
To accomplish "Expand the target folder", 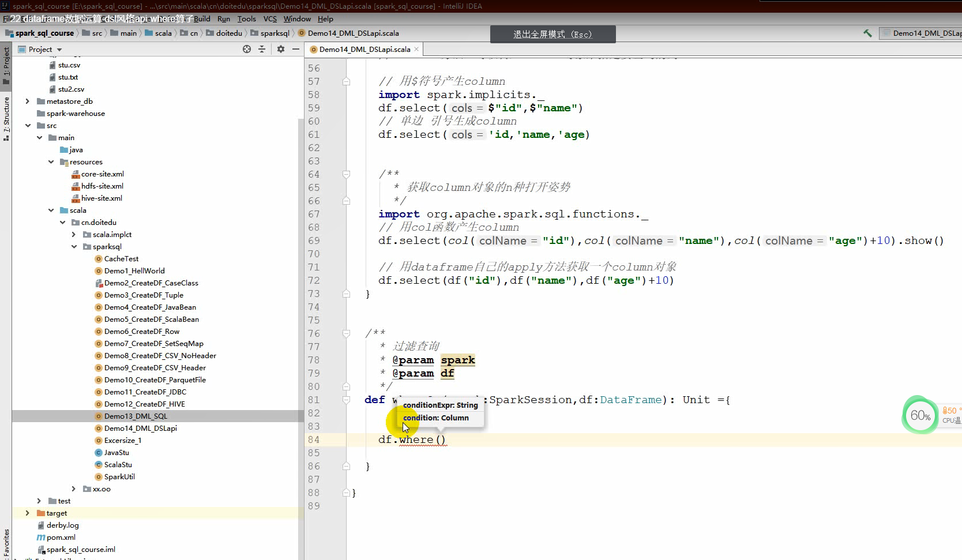I will tap(27, 513).
